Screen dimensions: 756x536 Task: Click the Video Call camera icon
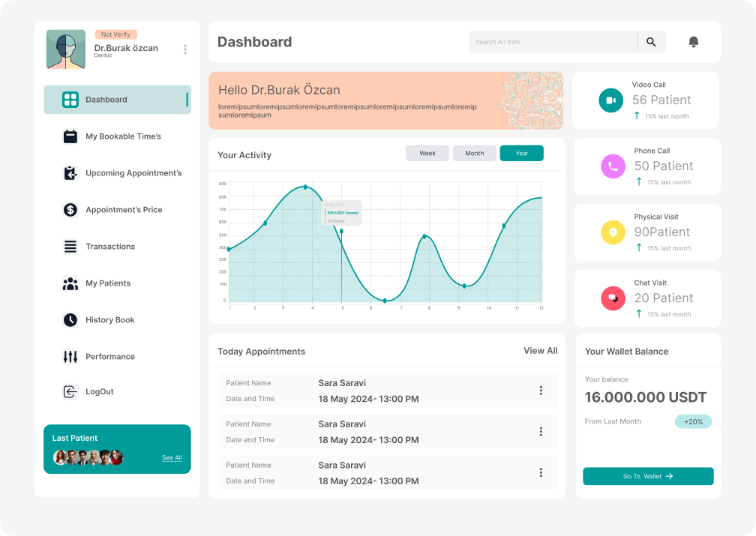(610, 100)
